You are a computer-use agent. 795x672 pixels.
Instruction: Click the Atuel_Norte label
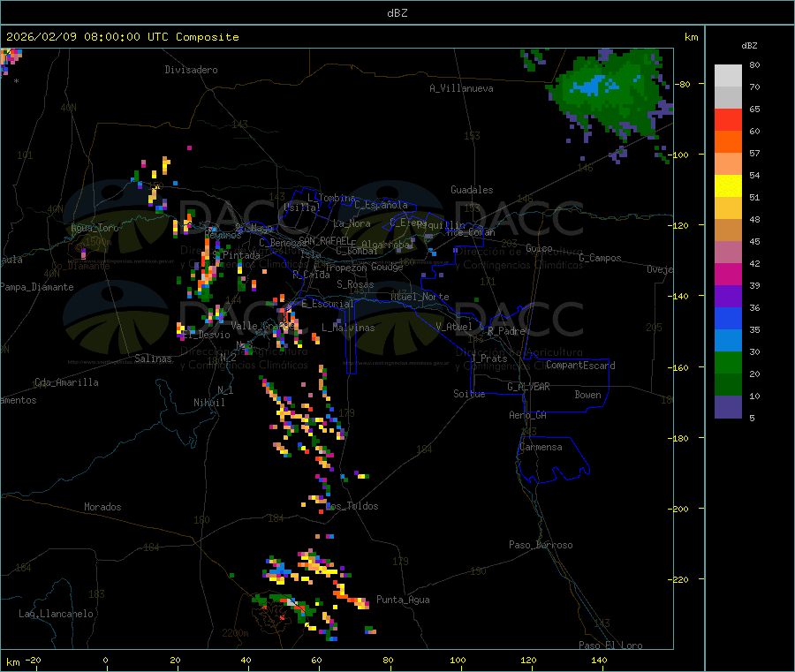click(x=420, y=297)
